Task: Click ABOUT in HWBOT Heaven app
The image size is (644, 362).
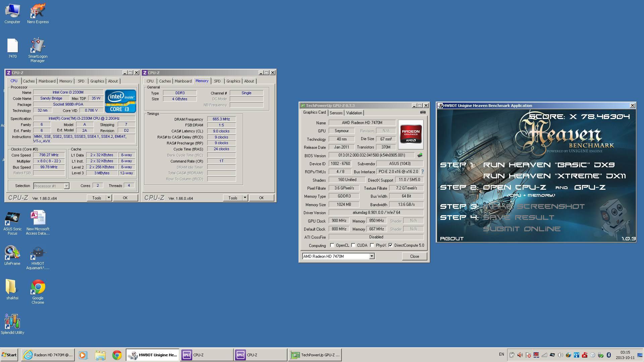Action: pyautogui.click(x=451, y=239)
